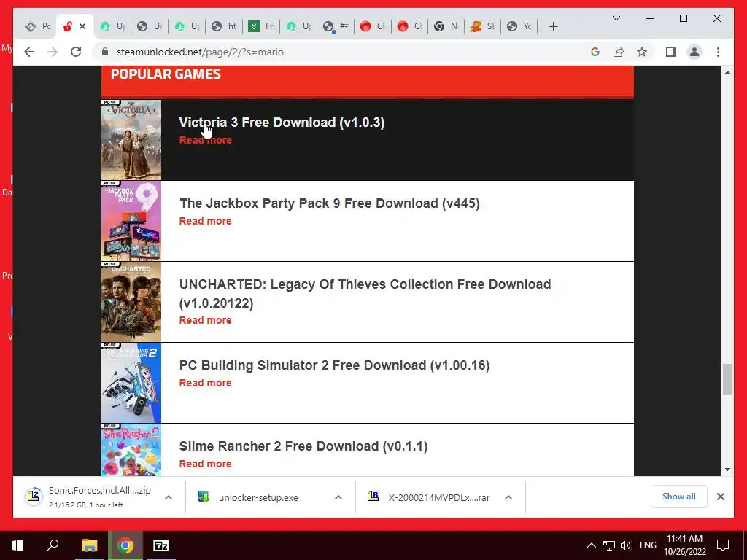Share this page using the share icon
747x560 pixels.
coord(619,52)
